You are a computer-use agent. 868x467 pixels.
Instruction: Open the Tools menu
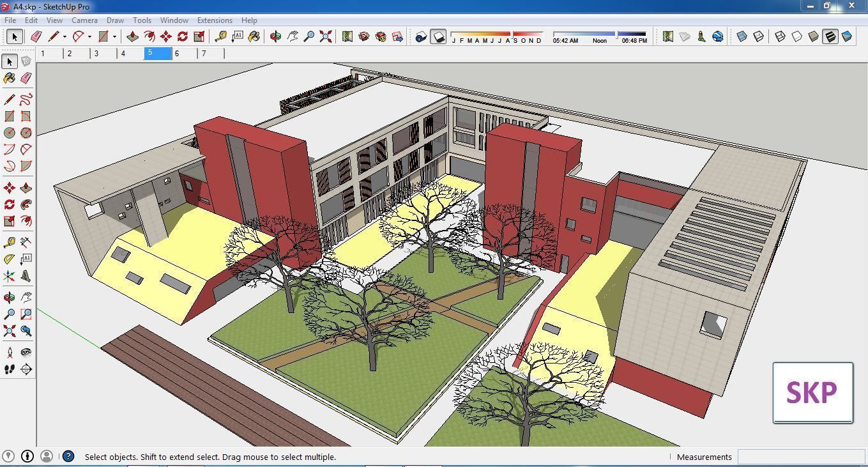point(142,20)
